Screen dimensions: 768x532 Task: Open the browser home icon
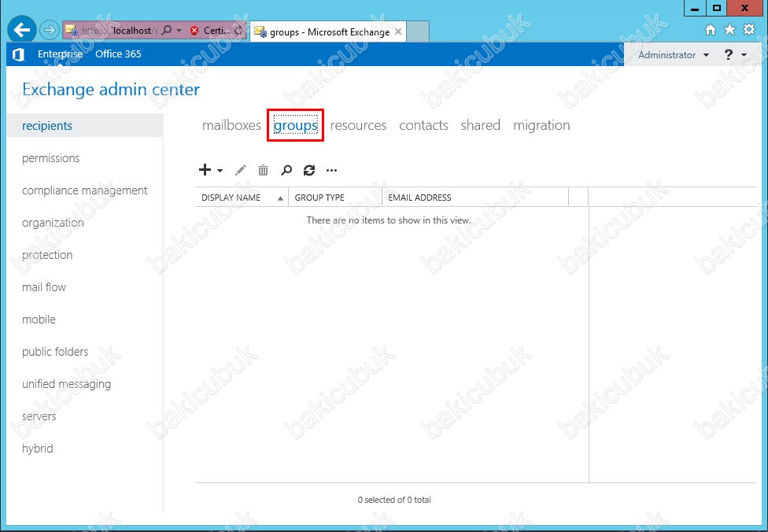(711, 30)
